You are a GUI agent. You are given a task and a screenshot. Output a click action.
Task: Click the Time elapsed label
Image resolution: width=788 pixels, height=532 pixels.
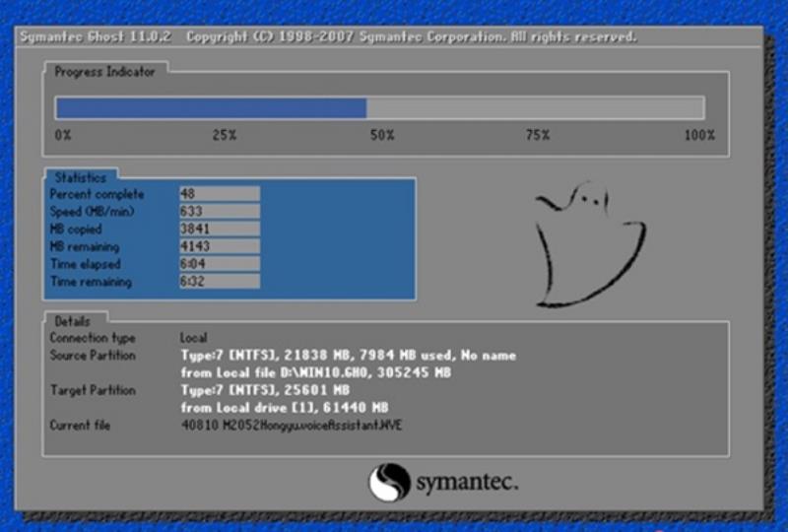[x=86, y=264]
